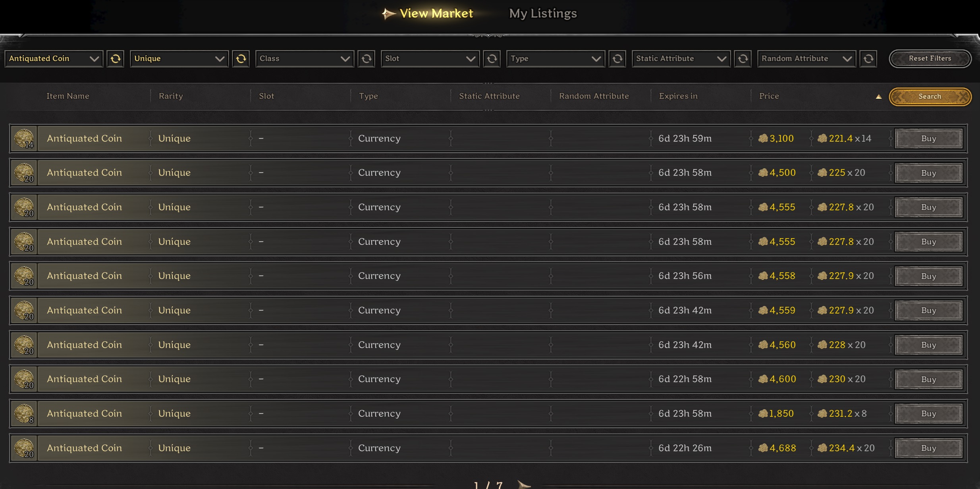Screen dimensions: 980x489
Task: Reset the Class filter using its refresh icon
Action: point(367,59)
